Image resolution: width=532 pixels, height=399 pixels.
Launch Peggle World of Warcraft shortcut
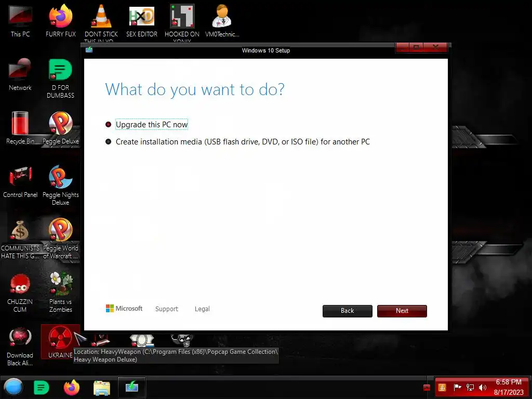coord(60,239)
